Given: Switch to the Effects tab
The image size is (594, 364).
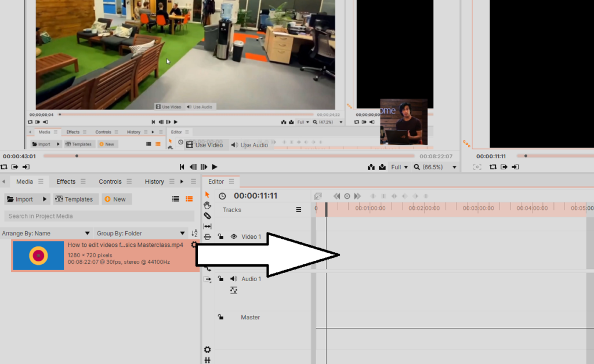Looking at the screenshot, I should pyautogui.click(x=66, y=181).
